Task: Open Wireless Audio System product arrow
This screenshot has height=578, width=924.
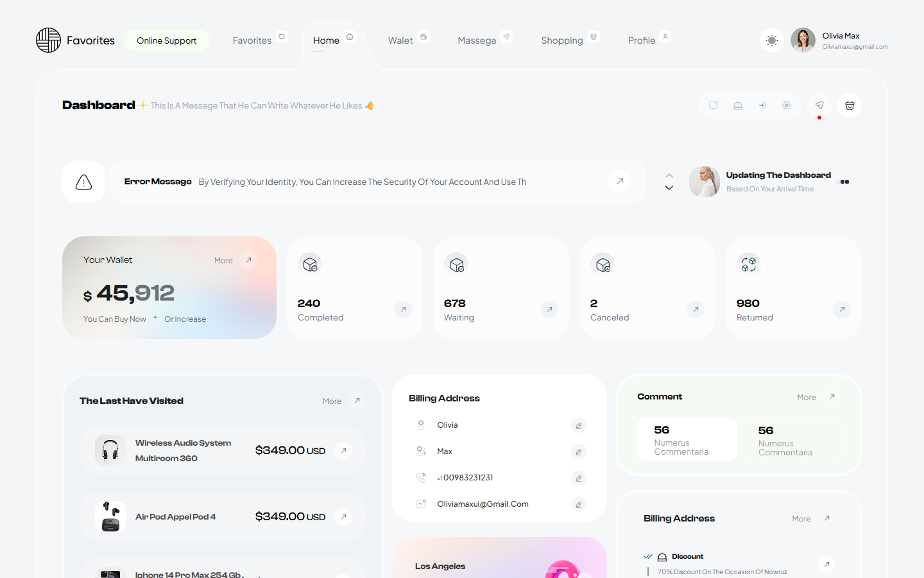Action: tap(344, 451)
